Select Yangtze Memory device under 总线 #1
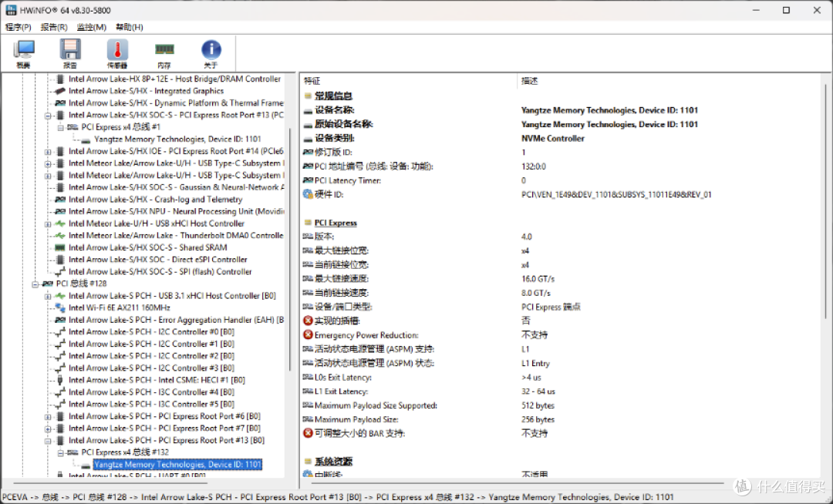 177,139
